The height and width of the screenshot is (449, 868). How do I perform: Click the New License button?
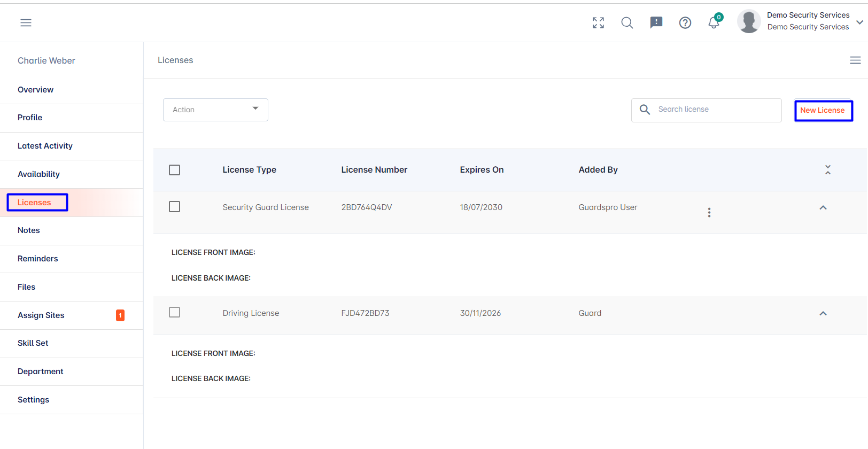click(823, 111)
